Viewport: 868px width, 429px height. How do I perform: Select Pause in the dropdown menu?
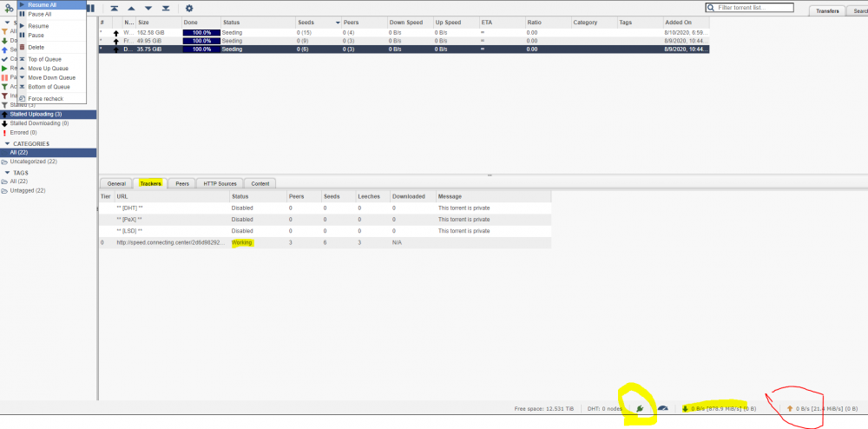click(x=51, y=36)
